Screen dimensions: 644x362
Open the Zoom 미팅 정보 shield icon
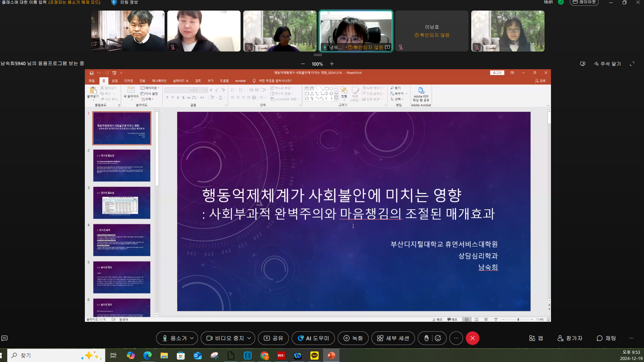pos(114,2)
